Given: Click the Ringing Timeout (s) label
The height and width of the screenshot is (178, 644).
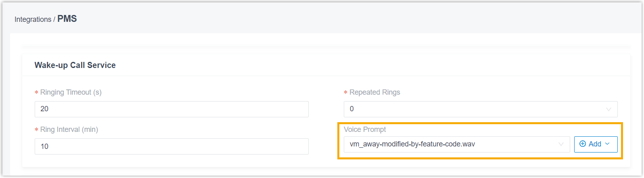Looking at the screenshot, I should point(71,92).
